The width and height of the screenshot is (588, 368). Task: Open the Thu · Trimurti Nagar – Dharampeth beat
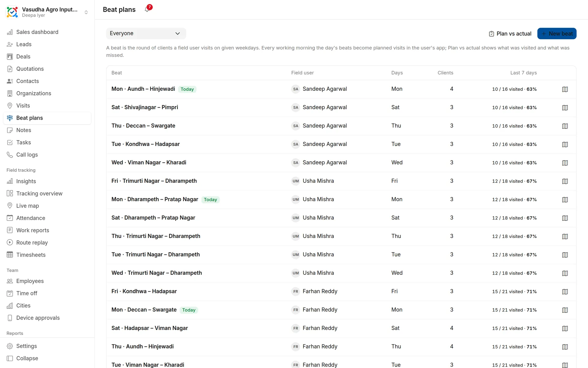coord(156,236)
